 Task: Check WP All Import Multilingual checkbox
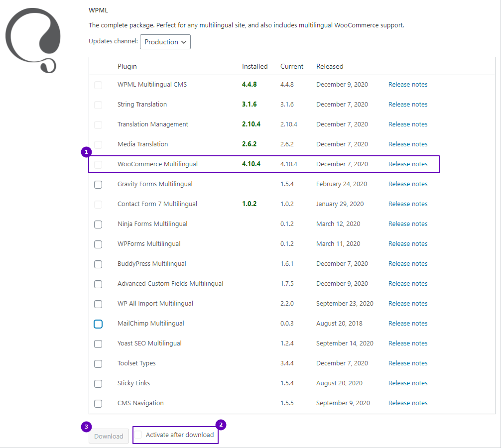coord(98,304)
